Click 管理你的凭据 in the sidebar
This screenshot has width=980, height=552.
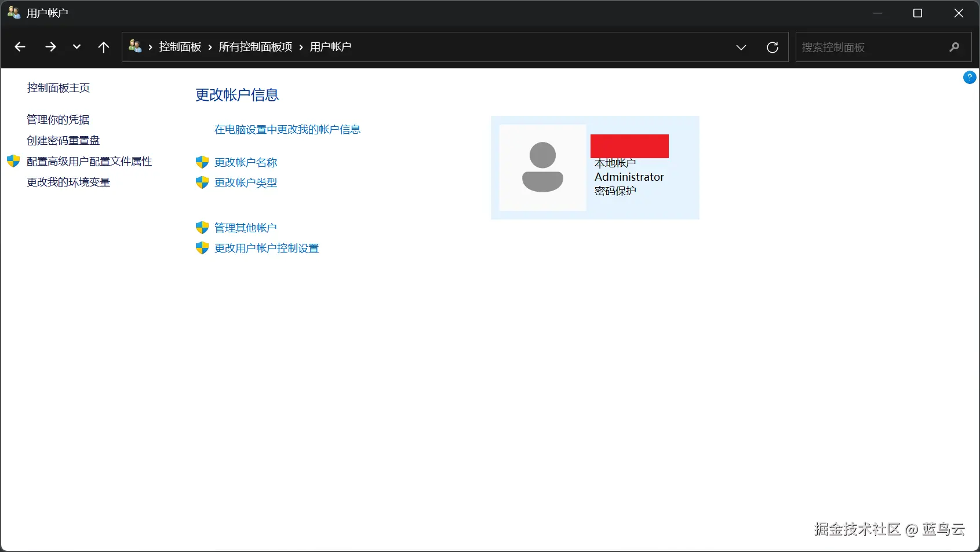click(x=57, y=119)
